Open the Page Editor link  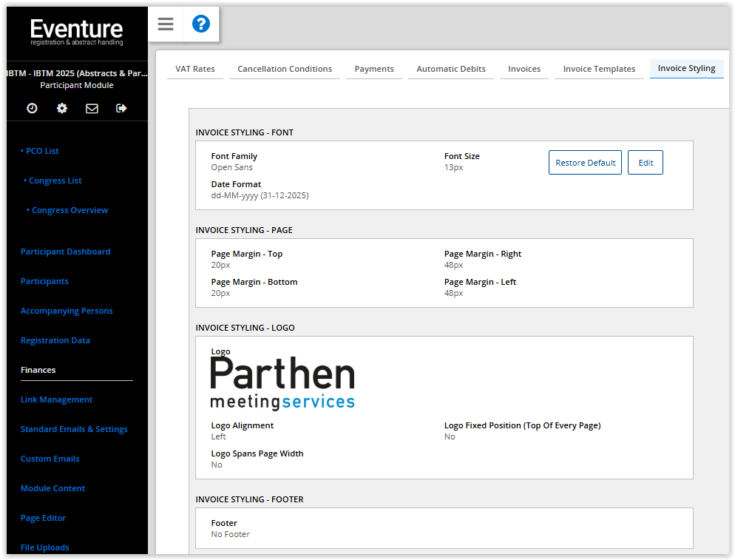coord(43,518)
